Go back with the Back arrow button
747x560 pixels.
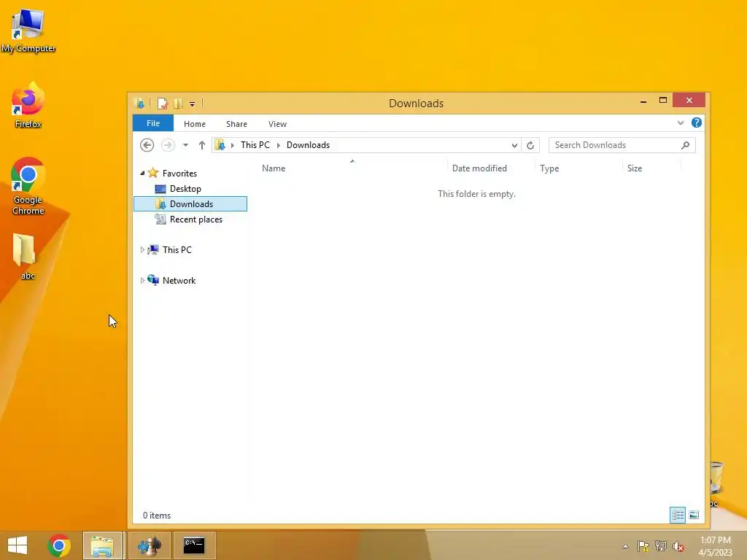[x=147, y=145]
